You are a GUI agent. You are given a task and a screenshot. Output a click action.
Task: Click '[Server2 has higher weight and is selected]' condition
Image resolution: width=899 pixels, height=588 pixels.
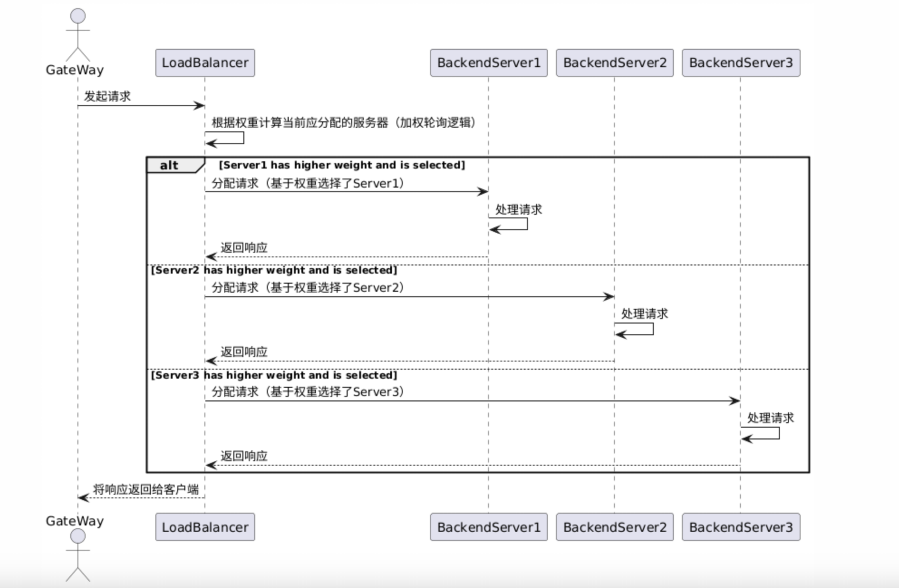[274, 270]
